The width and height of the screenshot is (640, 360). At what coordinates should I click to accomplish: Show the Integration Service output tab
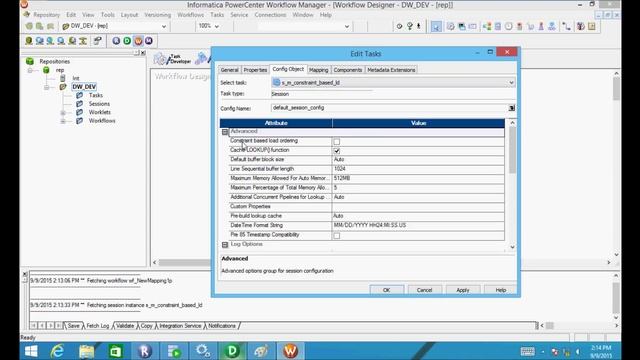click(180, 326)
